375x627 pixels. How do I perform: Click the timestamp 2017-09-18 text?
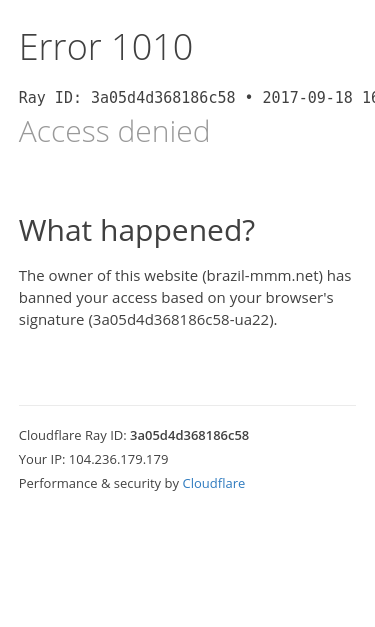coord(307,98)
